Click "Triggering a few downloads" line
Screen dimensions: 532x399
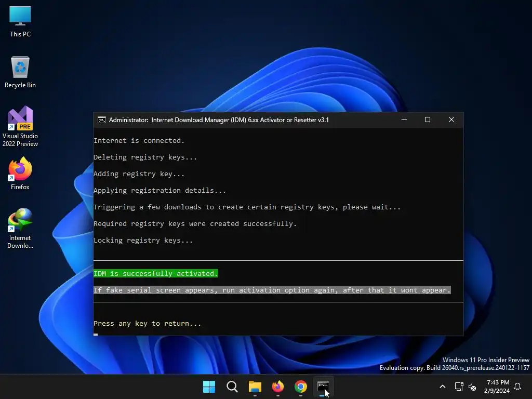(x=247, y=207)
